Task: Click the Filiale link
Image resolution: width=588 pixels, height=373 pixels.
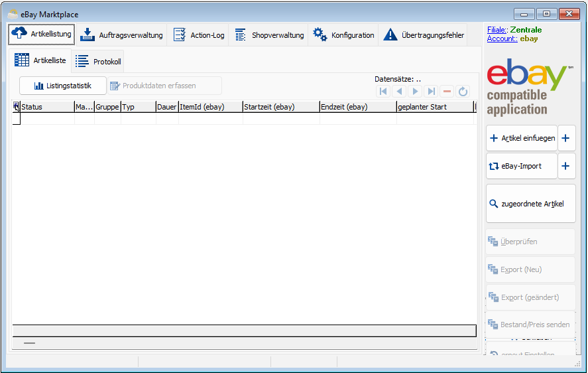Action: pyautogui.click(x=497, y=30)
